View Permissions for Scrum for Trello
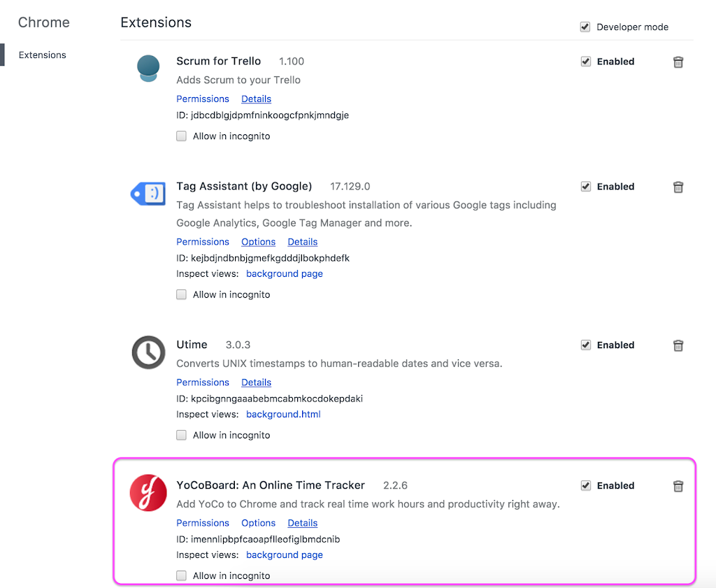This screenshot has width=716, height=588. pos(203,99)
